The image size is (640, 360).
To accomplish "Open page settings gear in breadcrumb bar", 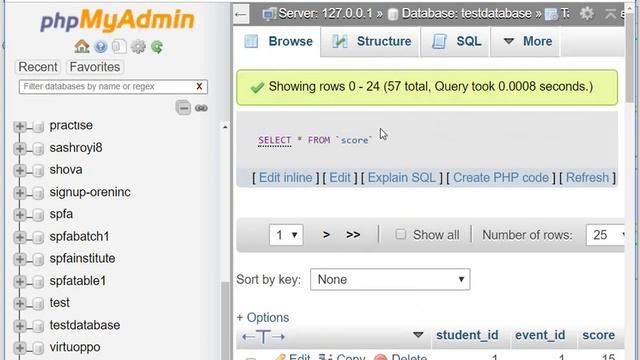I will (x=587, y=13).
